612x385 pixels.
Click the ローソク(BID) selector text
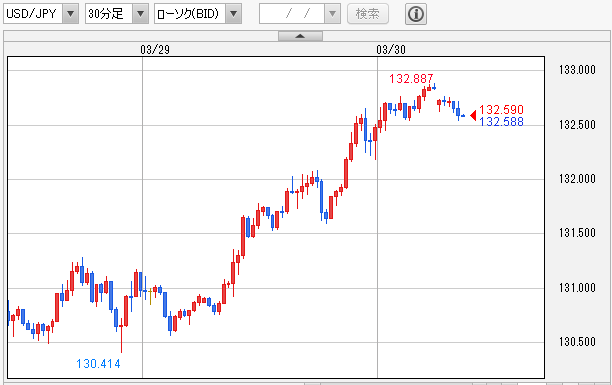coord(188,14)
